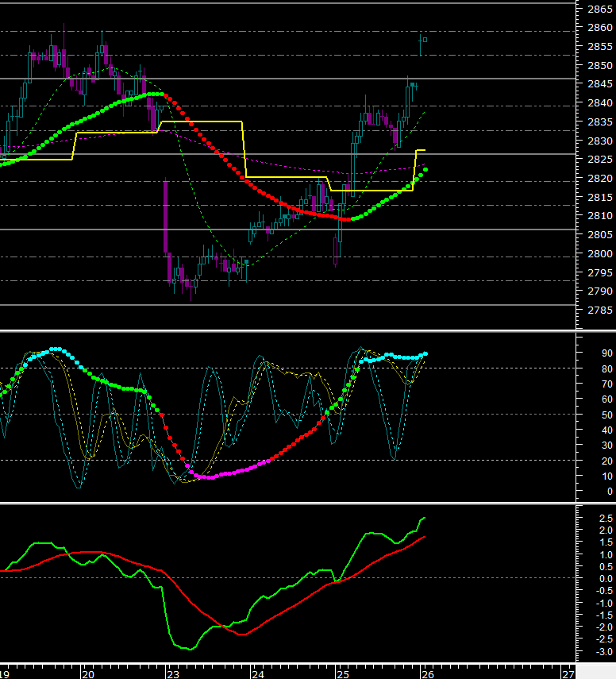Viewport: 616px width, 679px height.
Task: Select the 50 midline scale label
Action: click(x=607, y=415)
